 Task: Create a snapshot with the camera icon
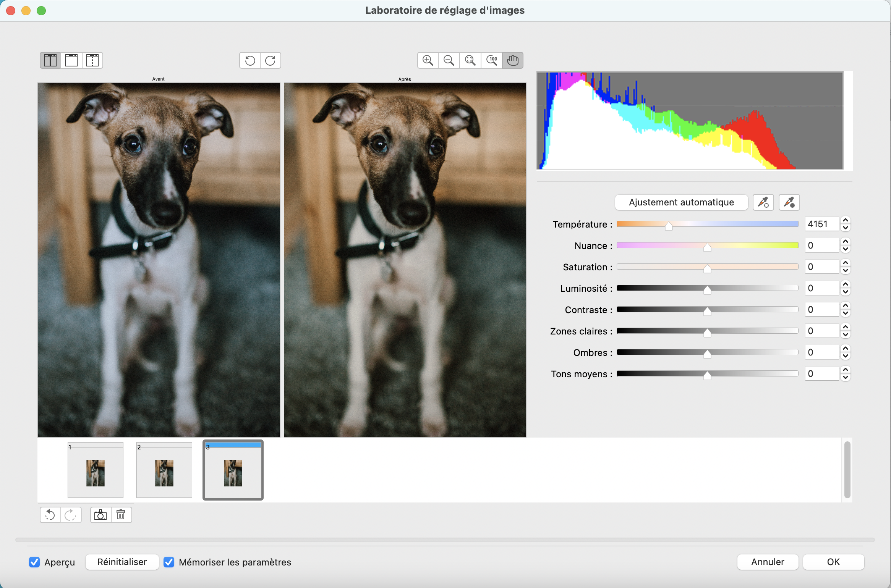(x=100, y=515)
